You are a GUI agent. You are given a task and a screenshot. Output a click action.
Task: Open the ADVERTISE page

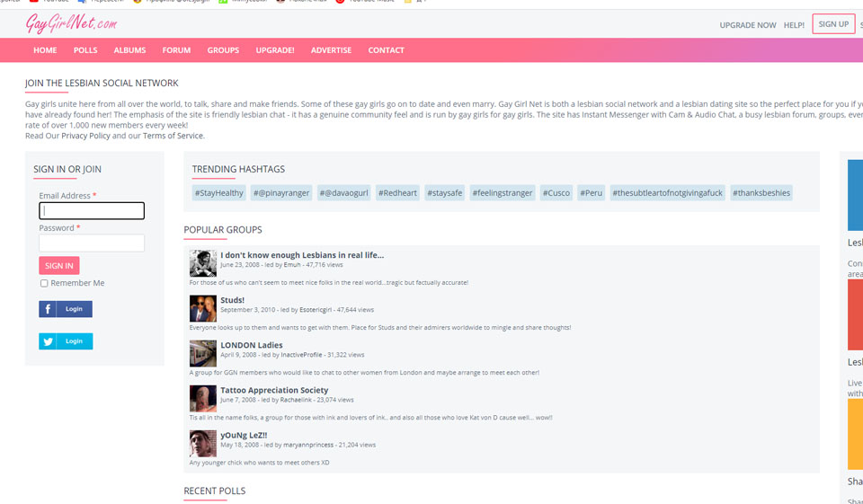pos(331,50)
